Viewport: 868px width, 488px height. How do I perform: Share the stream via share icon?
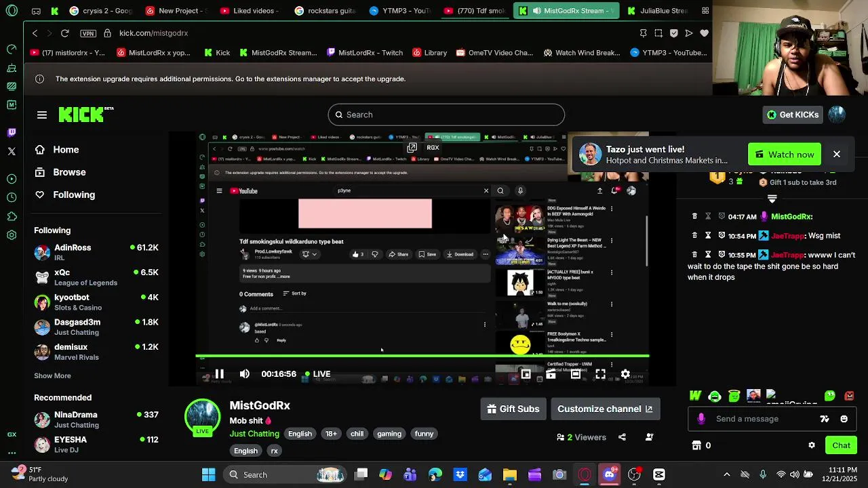[x=623, y=437]
